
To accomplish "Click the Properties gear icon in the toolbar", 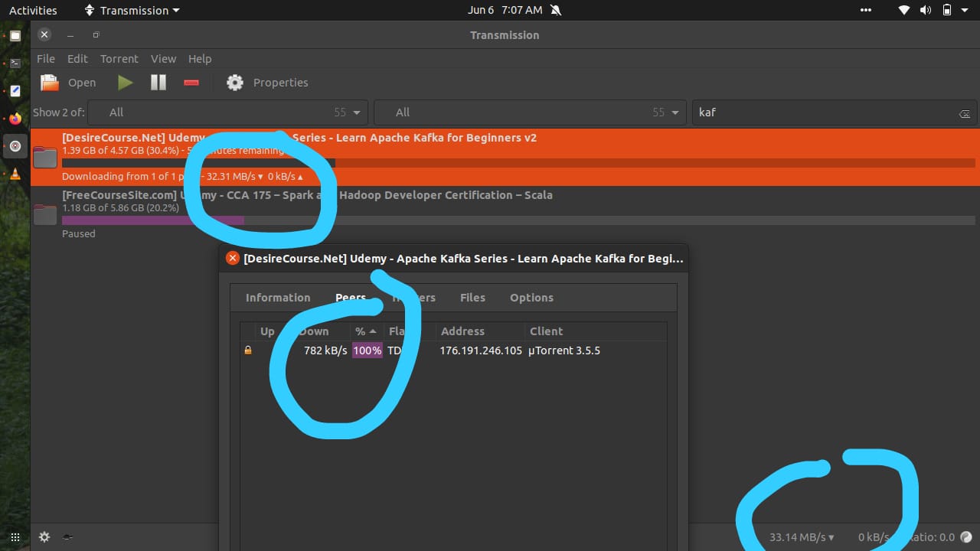I will (235, 83).
